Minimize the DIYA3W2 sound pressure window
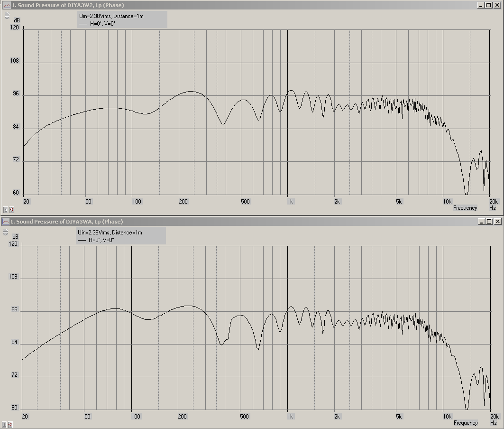 click(481, 5)
